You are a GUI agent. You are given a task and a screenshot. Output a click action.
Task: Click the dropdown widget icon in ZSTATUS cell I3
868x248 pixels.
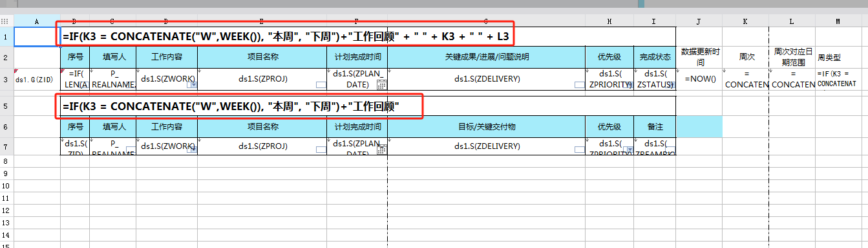click(x=670, y=85)
